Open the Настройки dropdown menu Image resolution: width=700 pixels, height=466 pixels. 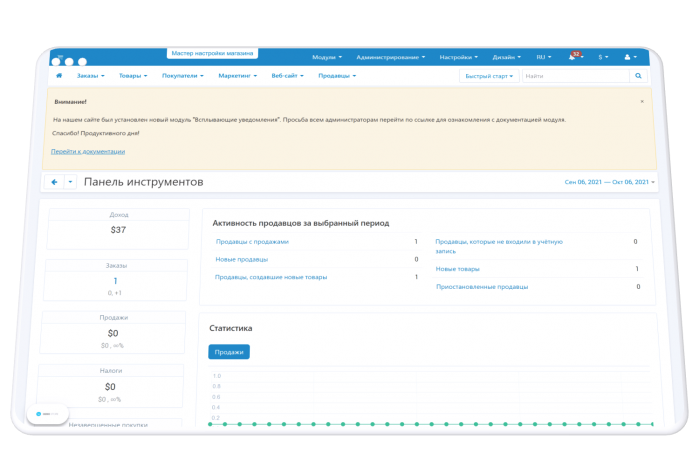click(458, 57)
